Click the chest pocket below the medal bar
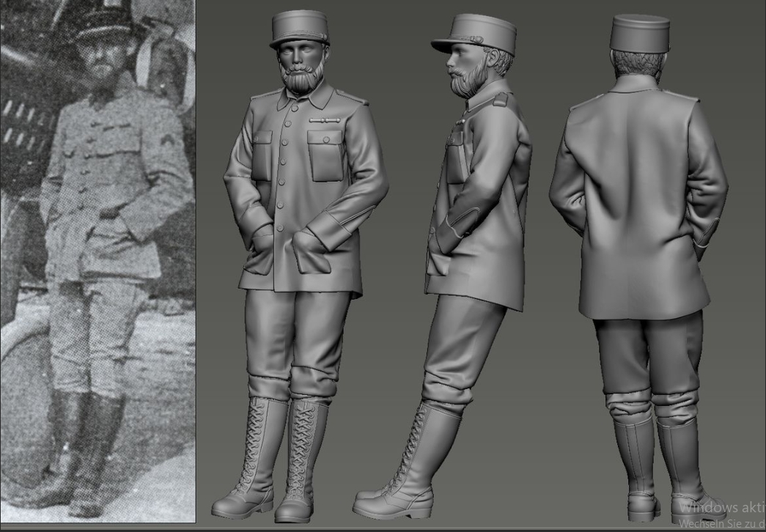 coord(326,155)
